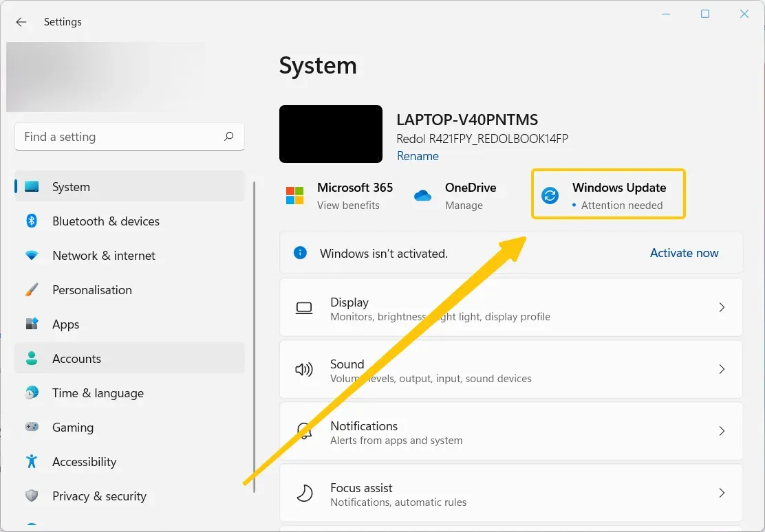The height and width of the screenshot is (532, 765).
Task: Click the Microsoft 365 logo icon
Action: coord(294,195)
